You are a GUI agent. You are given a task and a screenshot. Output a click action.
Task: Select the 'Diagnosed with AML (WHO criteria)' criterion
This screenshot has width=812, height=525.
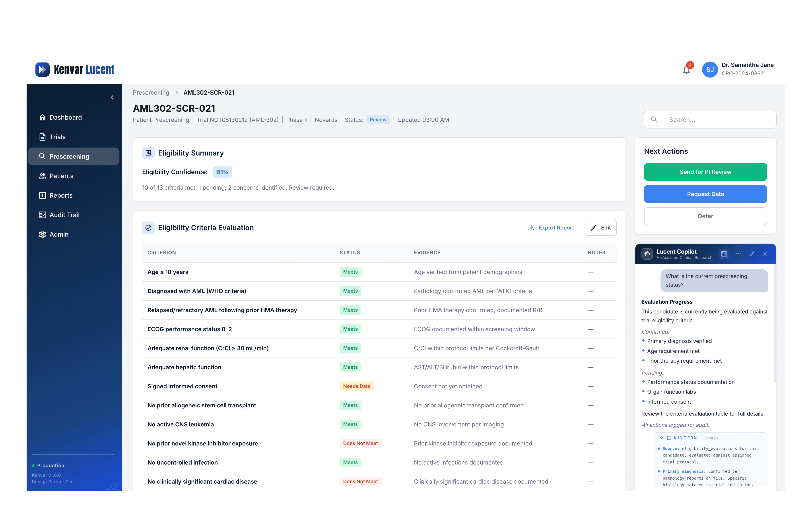click(197, 291)
